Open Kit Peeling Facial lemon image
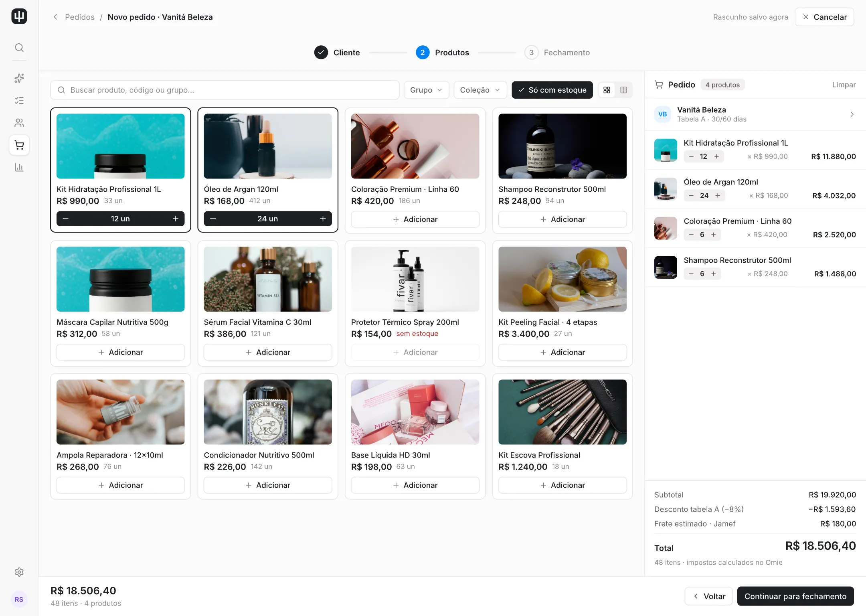The image size is (866, 616). 562,279
